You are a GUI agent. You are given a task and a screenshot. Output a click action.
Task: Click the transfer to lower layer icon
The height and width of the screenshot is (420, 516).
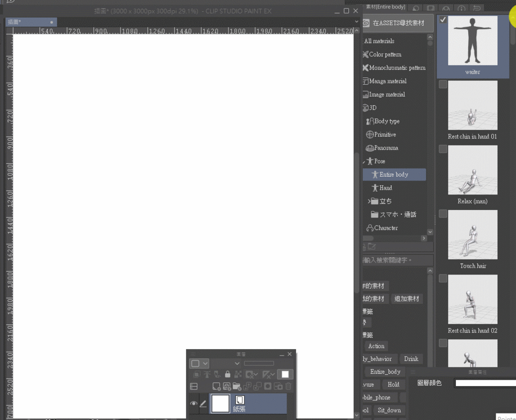(x=247, y=386)
